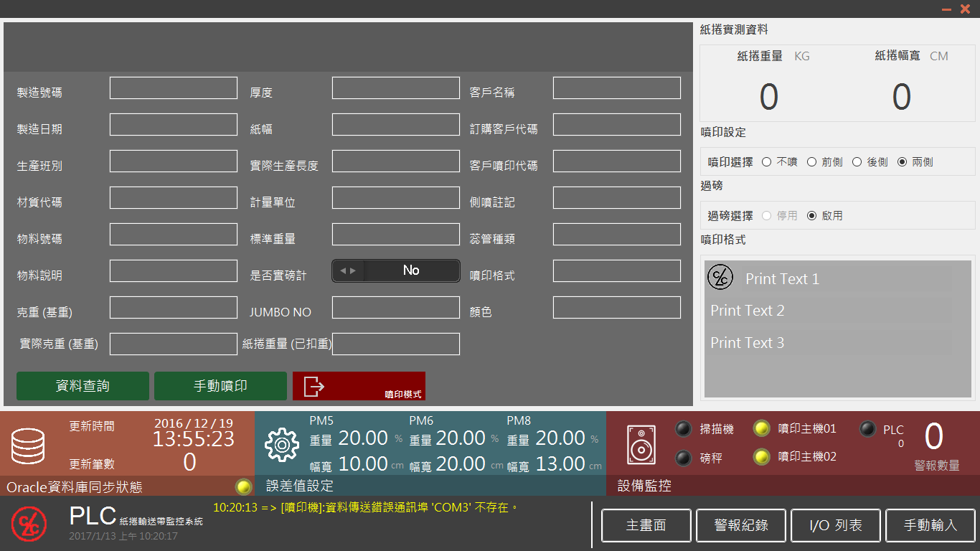This screenshot has width=980, height=551.
Task: Toggle the 是否實磅計 No switch
Action: click(396, 270)
